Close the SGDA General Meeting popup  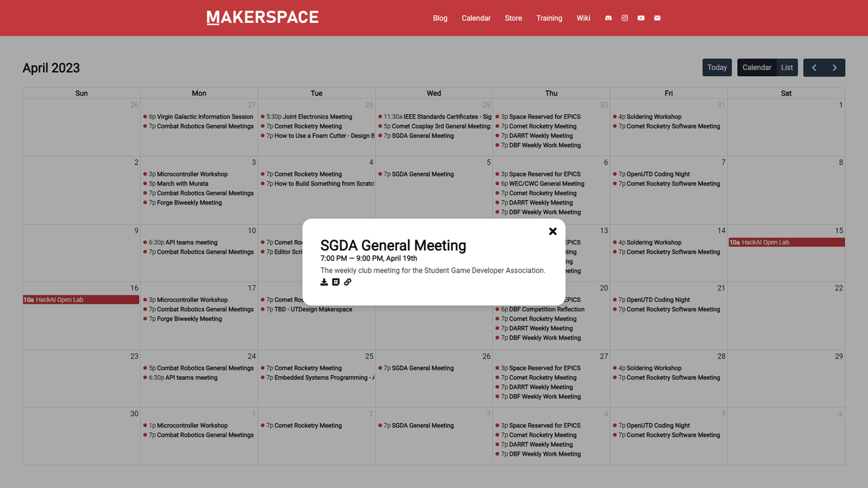pyautogui.click(x=552, y=231)
